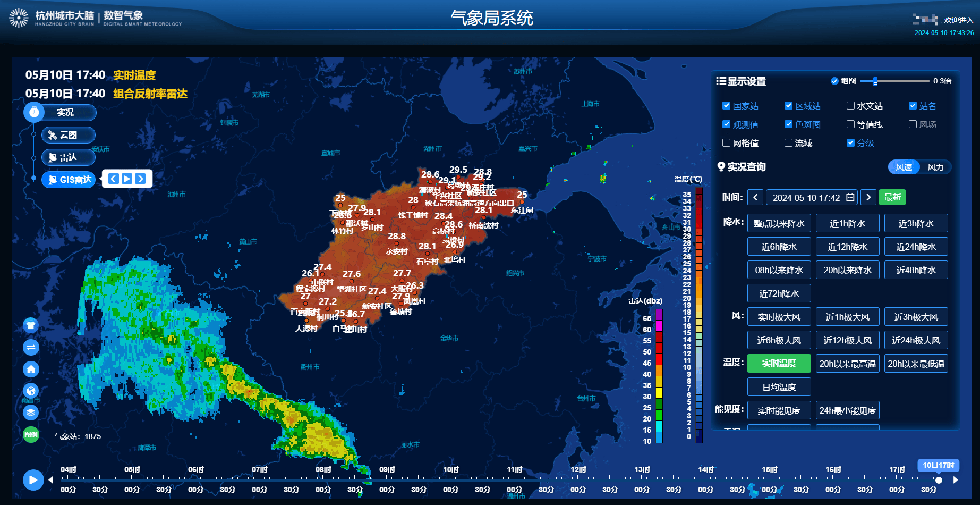The image size is (980, 505).
Task: Select 近48h降水 option
Action: point(916,270)
